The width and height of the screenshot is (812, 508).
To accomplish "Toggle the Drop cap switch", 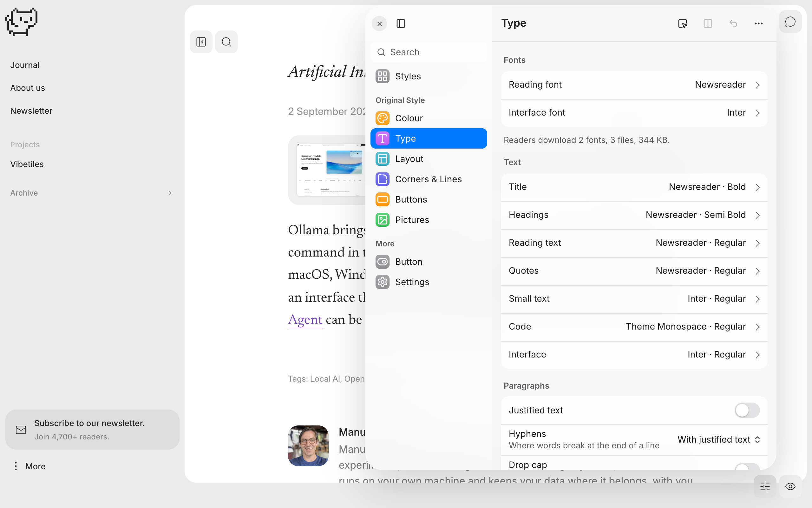I will (747, 467).
